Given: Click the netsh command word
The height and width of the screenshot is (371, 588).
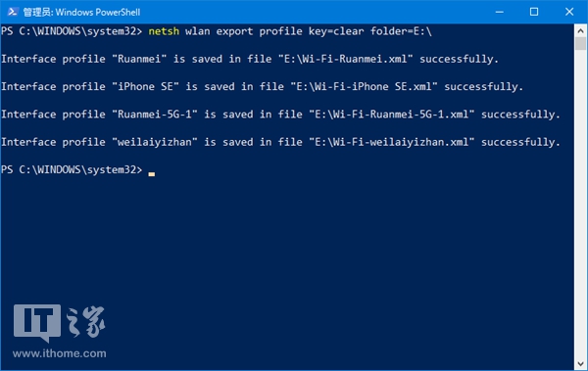Looking at the screenshot, I should pyautogui.click(x=164, y=31).
